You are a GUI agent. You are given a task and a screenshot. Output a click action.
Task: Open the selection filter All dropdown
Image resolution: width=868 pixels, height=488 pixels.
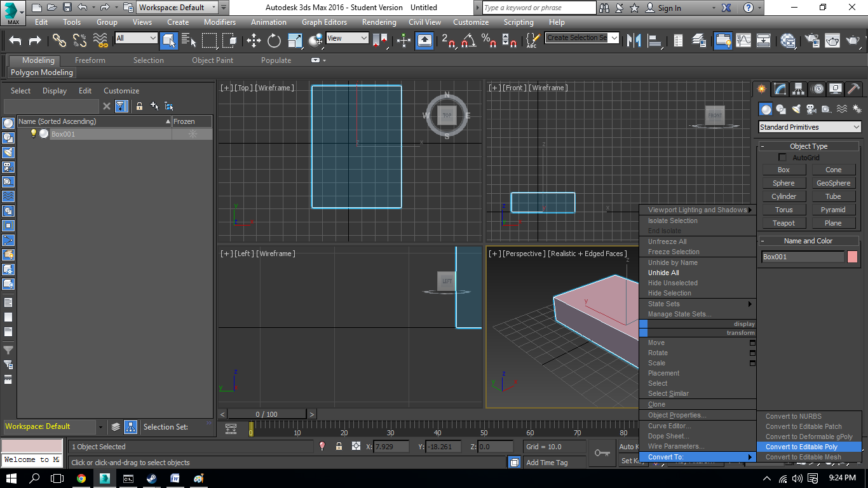[136, 38]
